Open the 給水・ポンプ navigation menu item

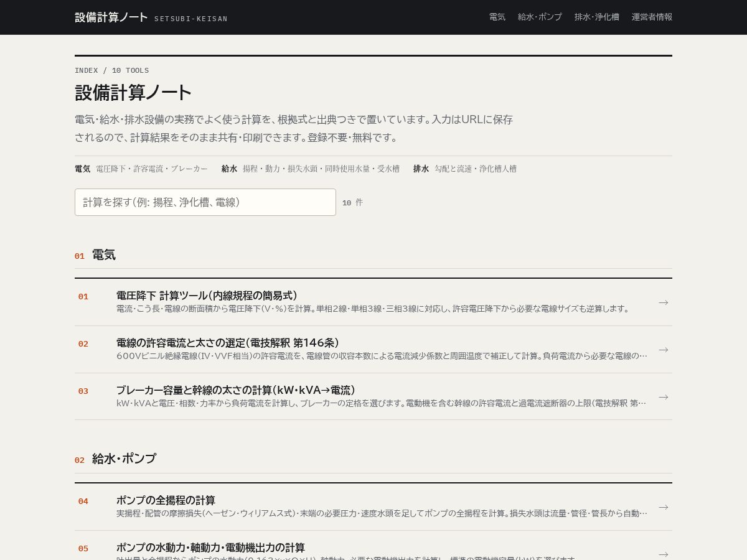[540, 17]
